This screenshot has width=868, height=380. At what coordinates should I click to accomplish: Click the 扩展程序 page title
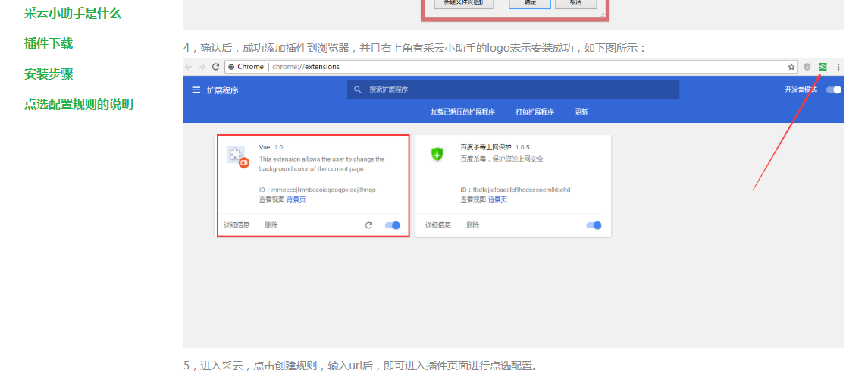[x=223, y=90]
